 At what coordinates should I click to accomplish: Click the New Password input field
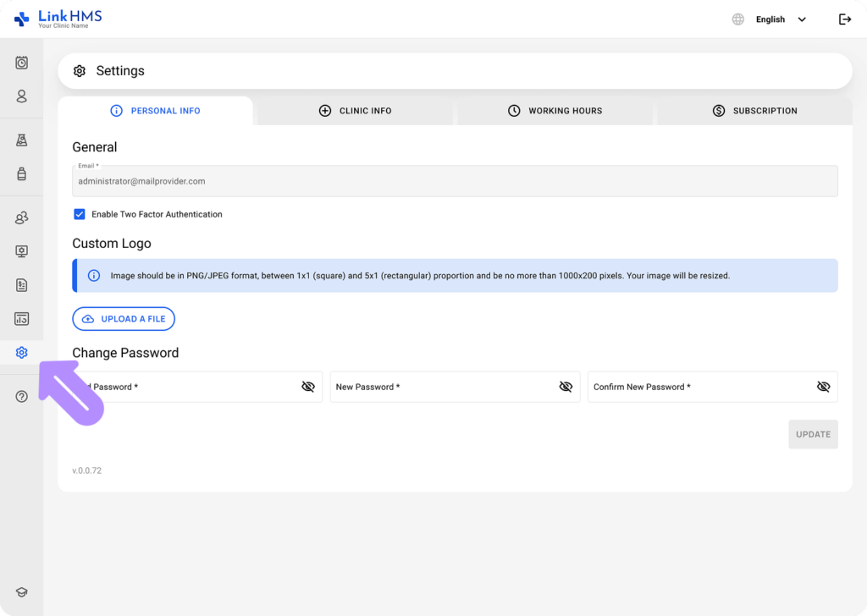[x=440, y=387]
